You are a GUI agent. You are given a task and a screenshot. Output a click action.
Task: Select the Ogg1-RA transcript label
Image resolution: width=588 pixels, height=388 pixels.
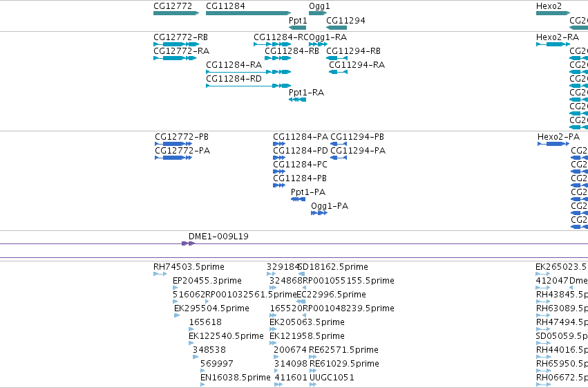click(328, 37)
